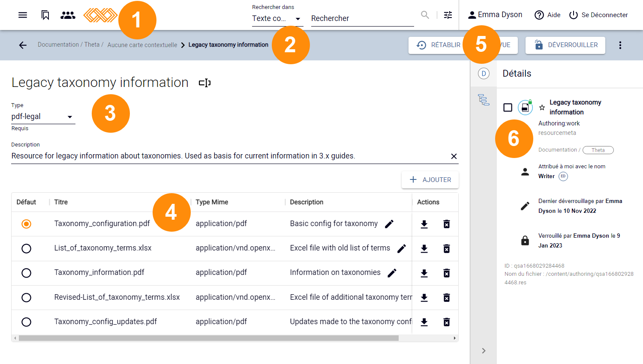
Task: Open the hamburger main menu
Action: 23,15
